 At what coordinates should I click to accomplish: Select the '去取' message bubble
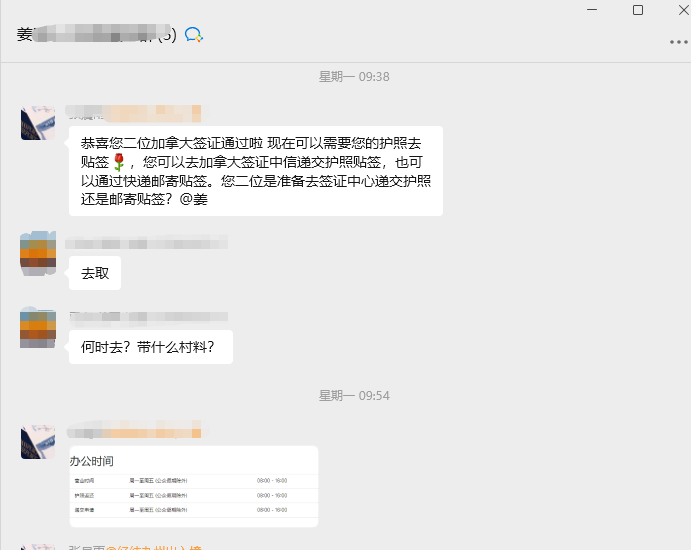click(x=95, y=273)
